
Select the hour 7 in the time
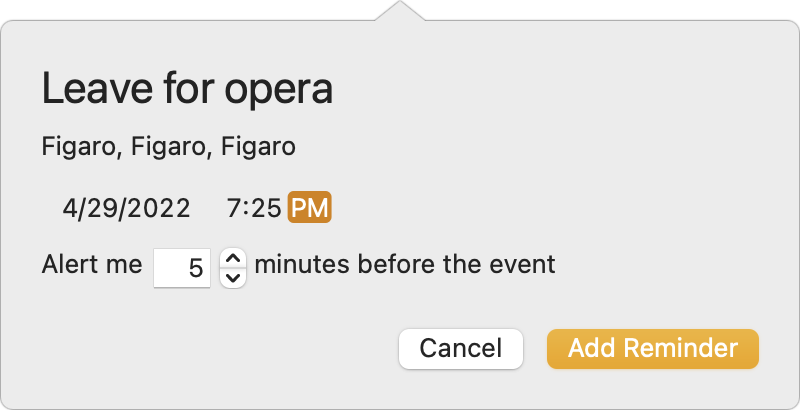tap(234, 208)
